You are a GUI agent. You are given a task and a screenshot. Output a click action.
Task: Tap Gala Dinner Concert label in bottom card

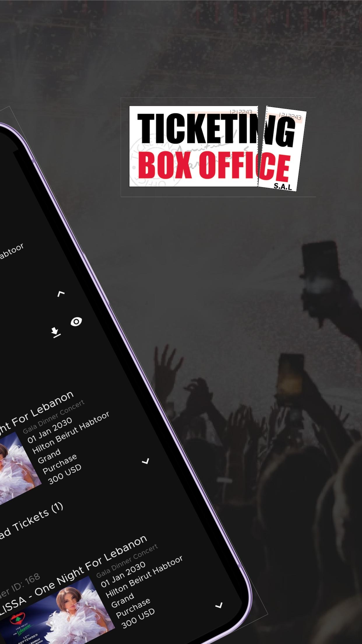click(x=127, y=561)
